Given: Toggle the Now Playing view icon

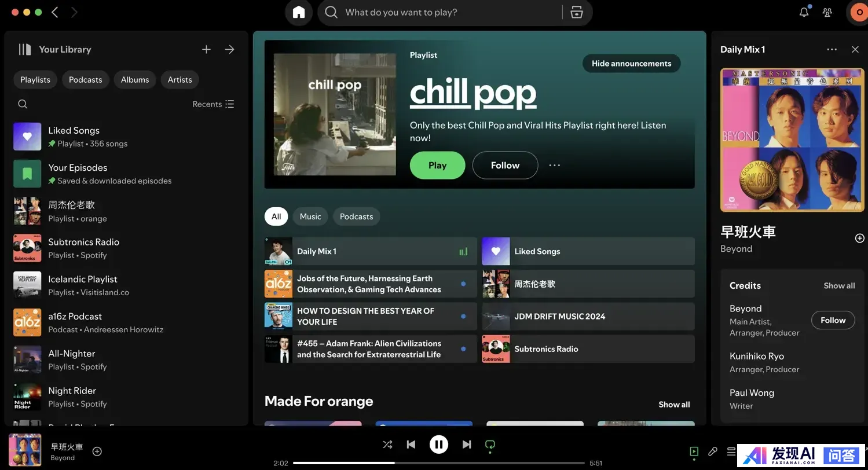Looking at the screenshot, I should tap(694, 451).
